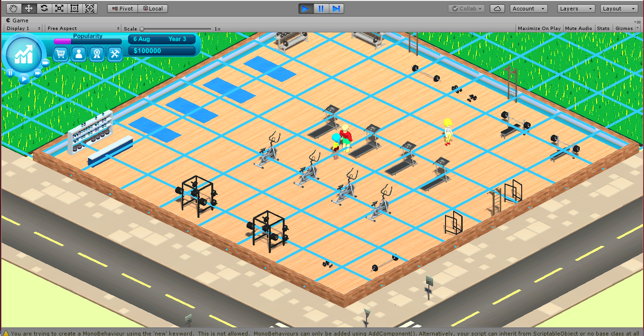This screenshot has width=644, height=336.
Task: Open the Layers menu
Action: 575,8
